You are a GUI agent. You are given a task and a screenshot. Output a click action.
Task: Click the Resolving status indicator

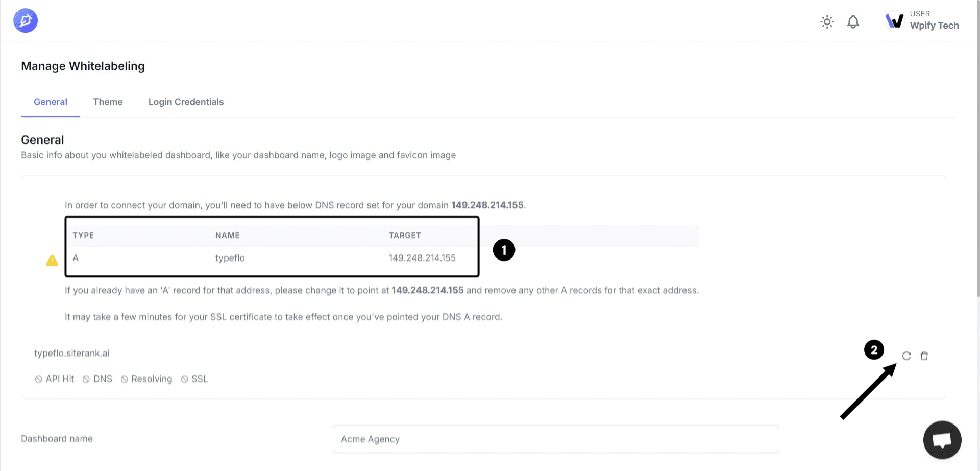click(146, 379)
